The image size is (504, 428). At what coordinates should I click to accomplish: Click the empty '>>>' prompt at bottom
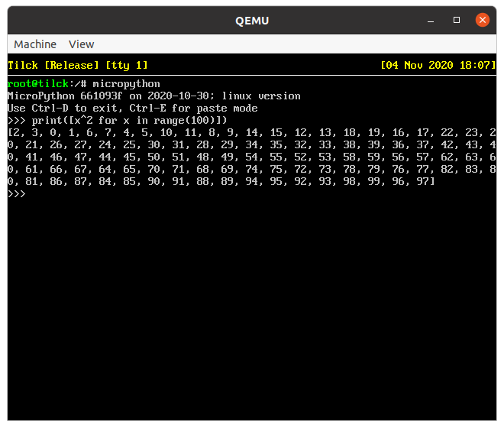click(x=16, y=193)
